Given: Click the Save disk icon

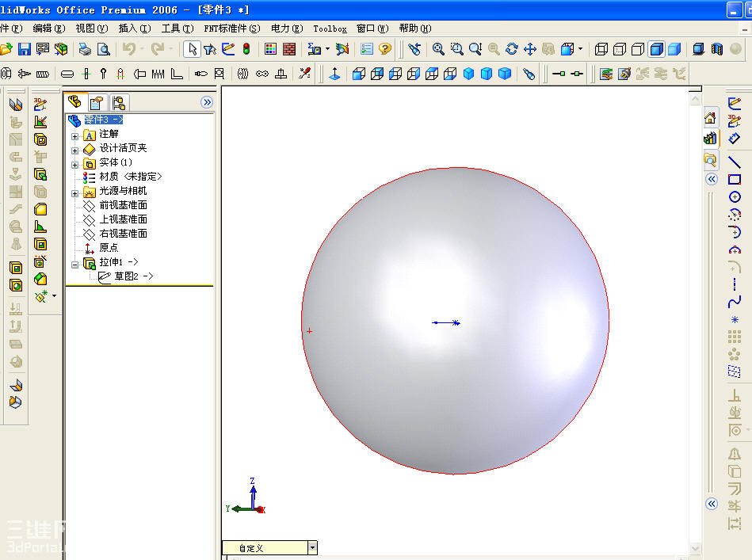Looking at the screenshot, I should 24,49.
